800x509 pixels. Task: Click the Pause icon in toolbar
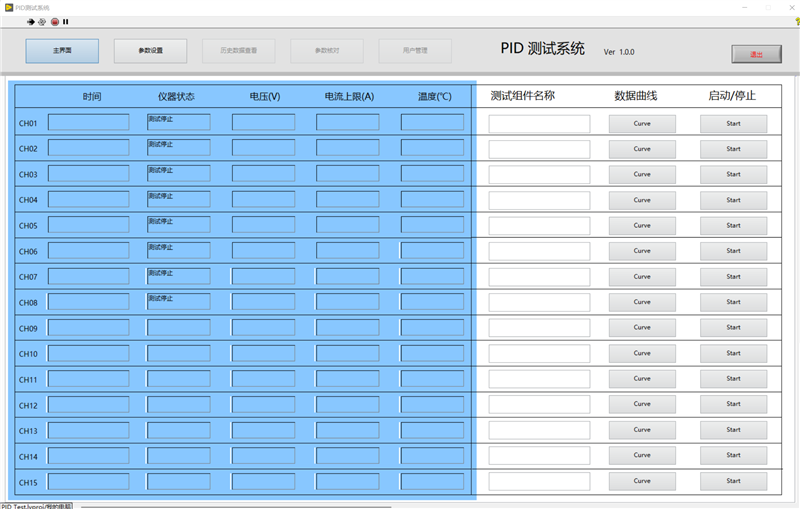66,21
